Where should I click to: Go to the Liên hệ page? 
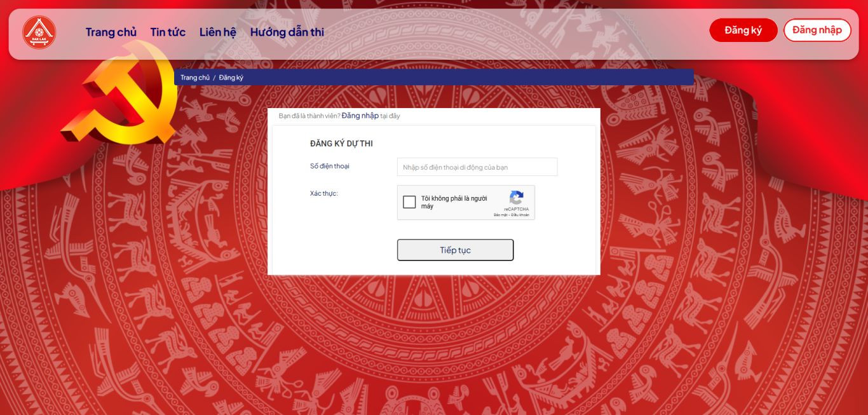click(x=217, y=32)
